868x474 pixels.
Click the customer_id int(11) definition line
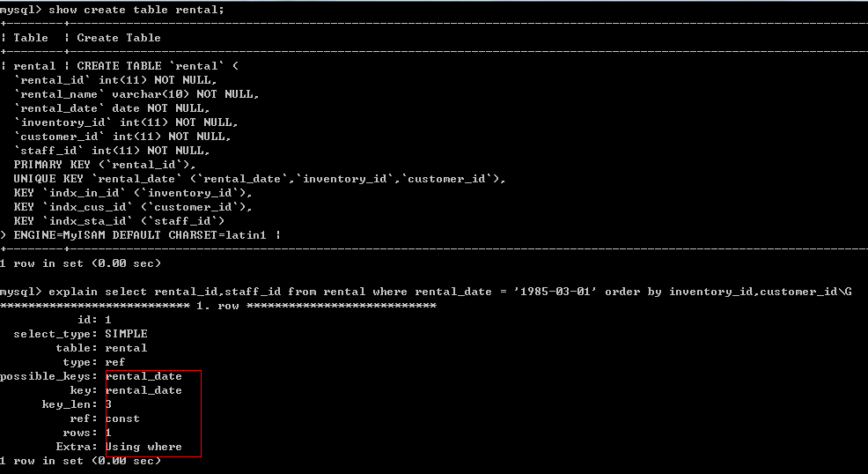tap(122, 137)
